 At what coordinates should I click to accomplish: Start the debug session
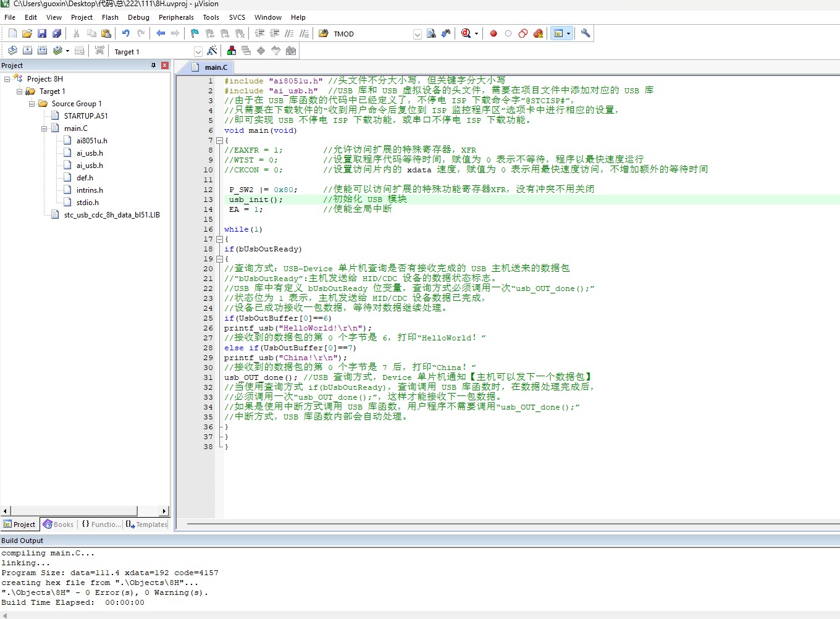(466, 33)
